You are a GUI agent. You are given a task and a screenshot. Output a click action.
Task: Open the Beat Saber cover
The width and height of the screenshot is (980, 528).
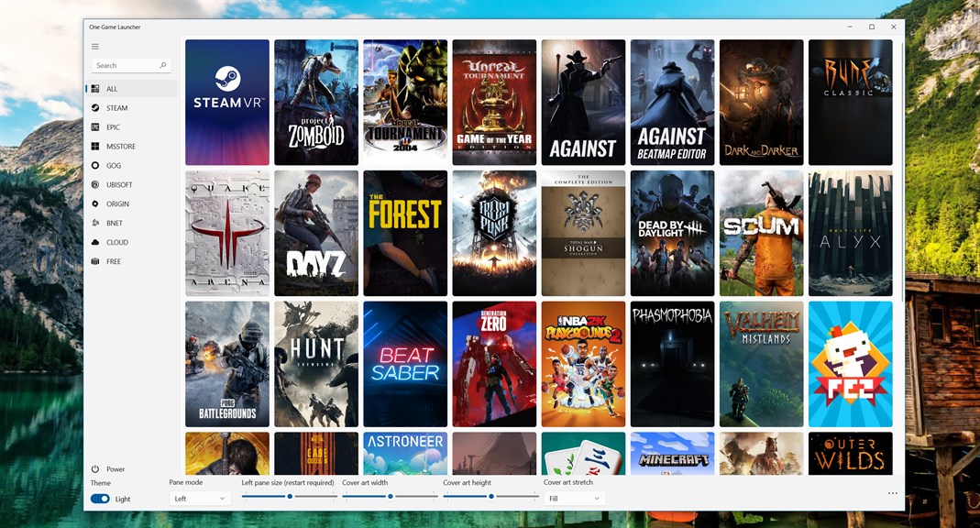(x=405, y=364)
